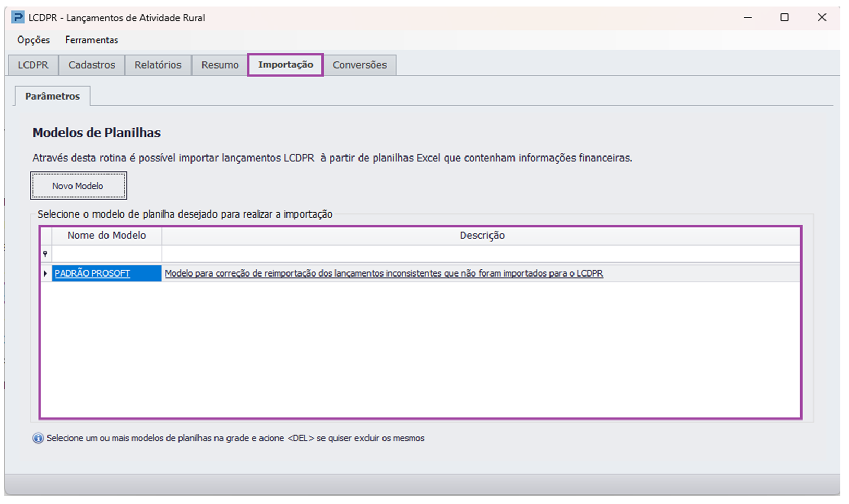Image resolution: width=849 pixels, height=504 pixels.
Task: Open the Conversões tab
Action: 360,65
